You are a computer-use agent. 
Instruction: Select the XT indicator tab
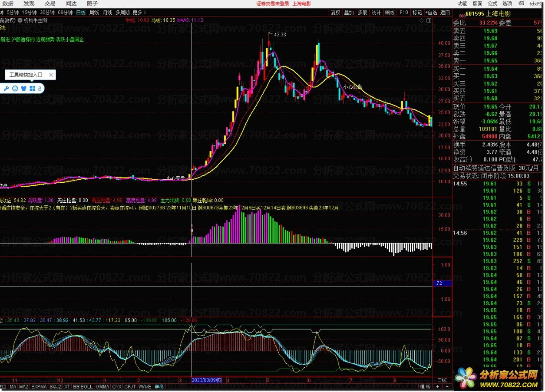tap(67, 386)
